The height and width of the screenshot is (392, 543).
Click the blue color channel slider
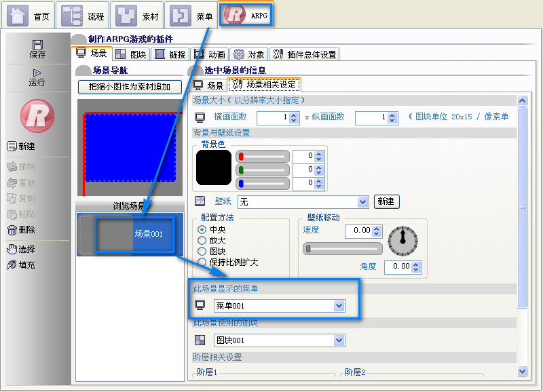[263, 183]
